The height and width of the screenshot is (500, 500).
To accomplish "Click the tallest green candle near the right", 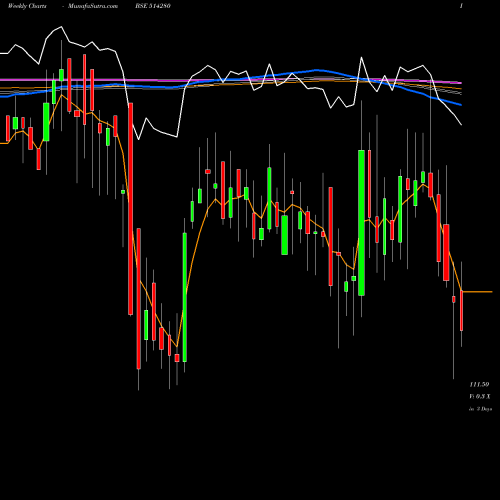I will tap(361, 223).
